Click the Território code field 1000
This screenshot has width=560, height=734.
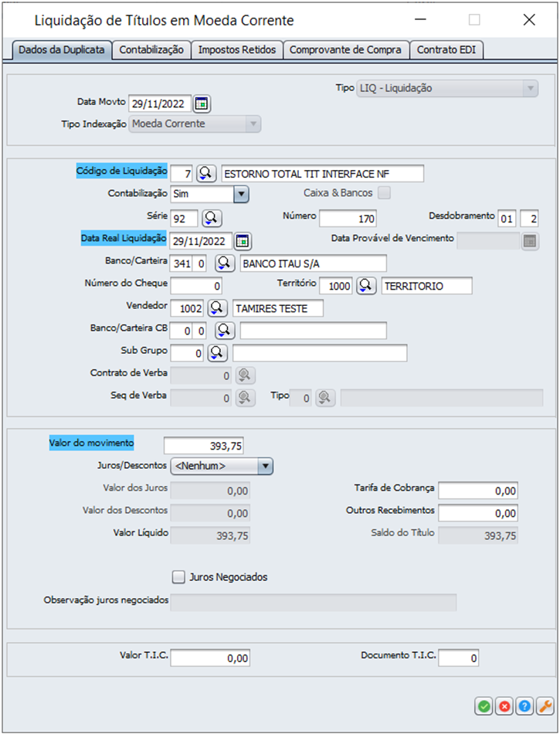click(336, 286)
